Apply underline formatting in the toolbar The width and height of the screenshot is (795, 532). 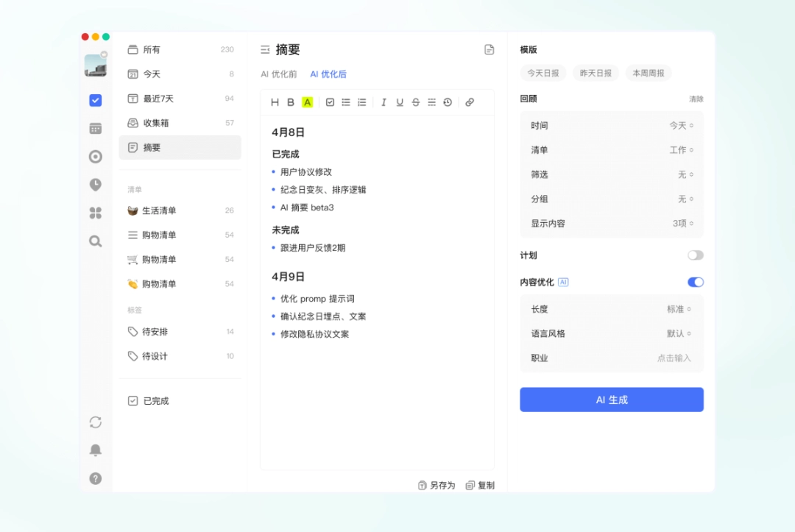[x=399, y=102]
